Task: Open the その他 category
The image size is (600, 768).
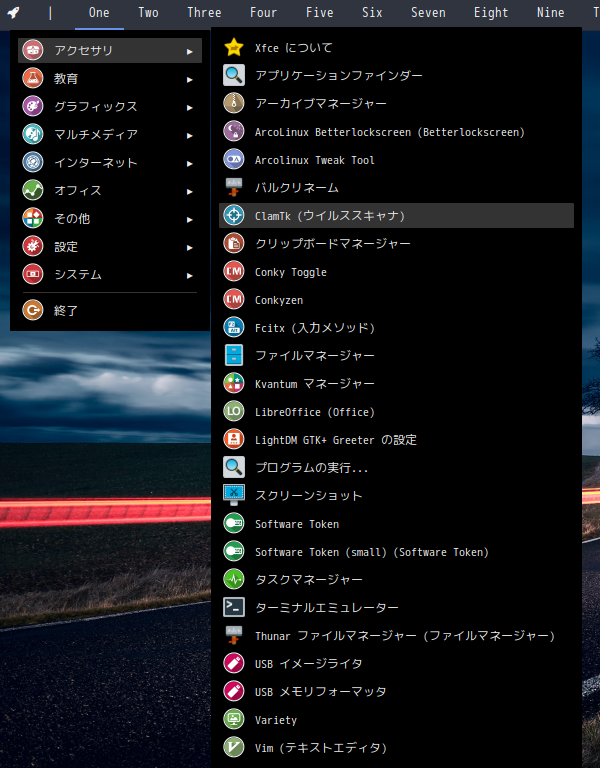Action: (x=110, y=218)
